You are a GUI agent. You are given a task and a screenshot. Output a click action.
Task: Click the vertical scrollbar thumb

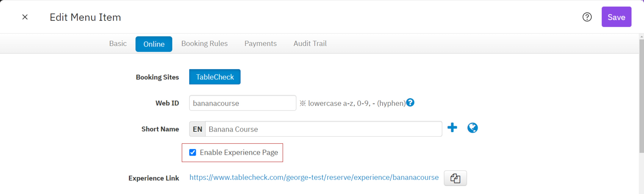[642, 96]
